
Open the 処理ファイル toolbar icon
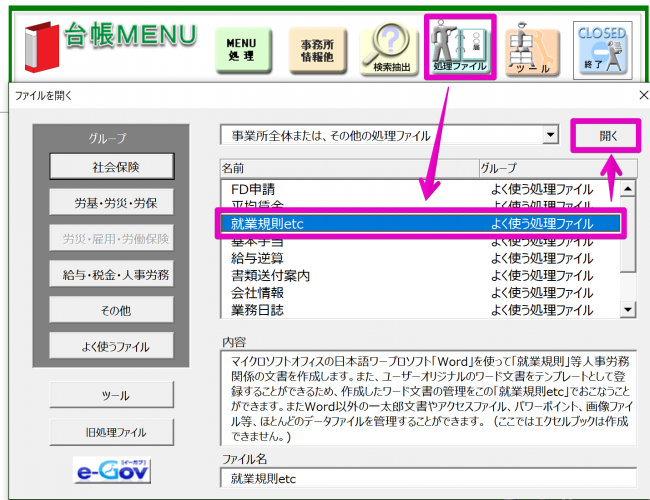coord(460,46)
